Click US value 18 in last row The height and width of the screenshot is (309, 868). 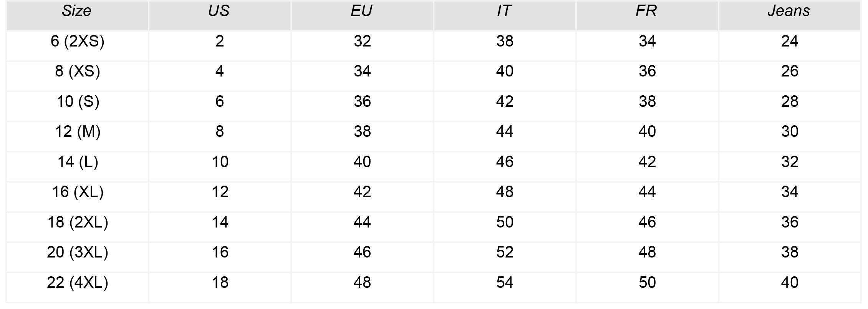click(220, 287)
